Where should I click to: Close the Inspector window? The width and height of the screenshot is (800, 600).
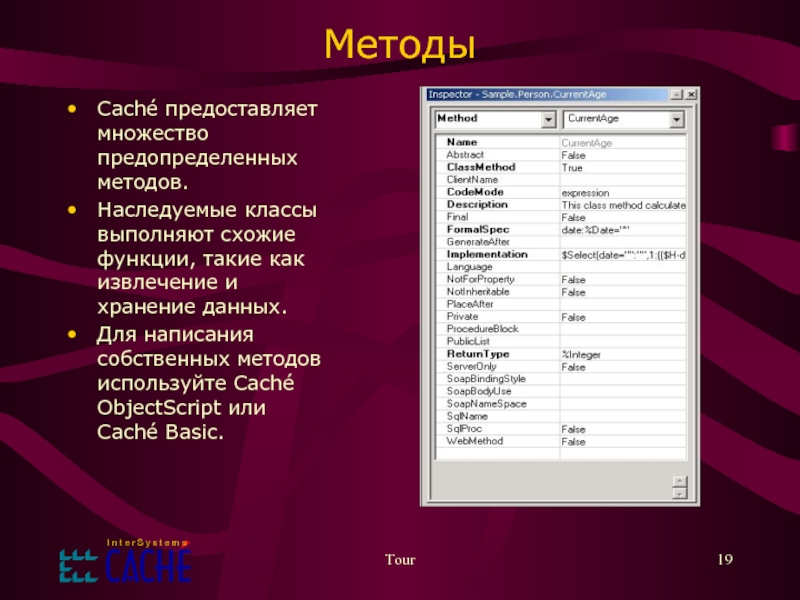pos(691,94)
